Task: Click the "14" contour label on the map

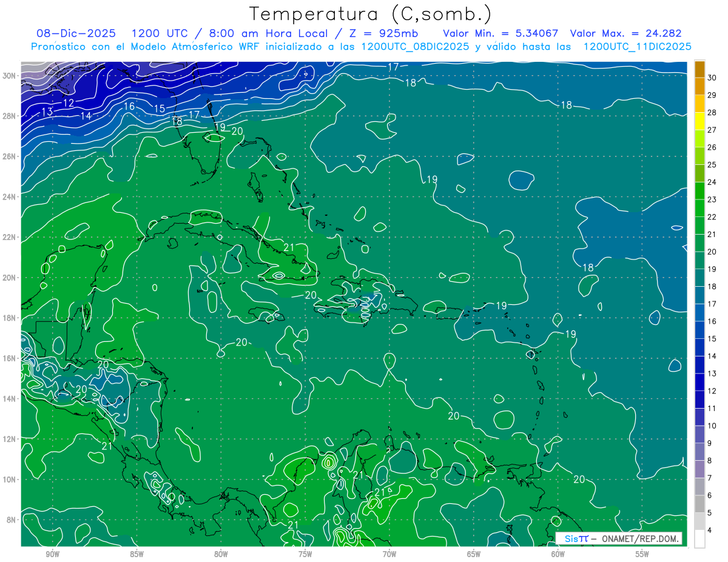Action: 86,116
